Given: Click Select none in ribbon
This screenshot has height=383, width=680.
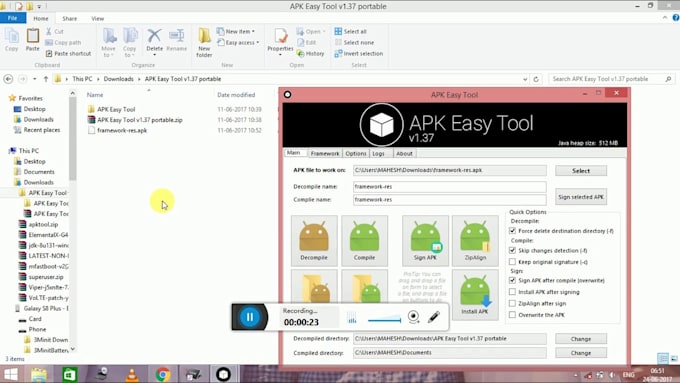Looking at the screenshot, I should 354,43.
